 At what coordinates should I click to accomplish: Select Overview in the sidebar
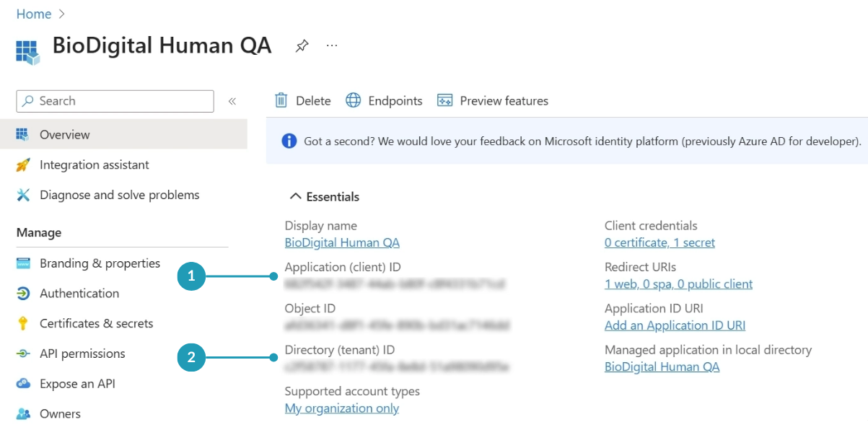(123, 134)
